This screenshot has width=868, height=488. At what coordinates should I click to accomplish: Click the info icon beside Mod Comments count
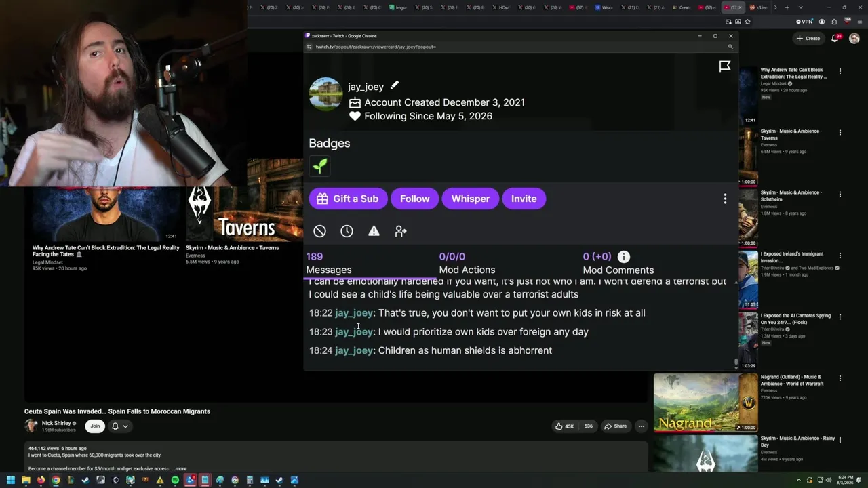pos(624,256)
